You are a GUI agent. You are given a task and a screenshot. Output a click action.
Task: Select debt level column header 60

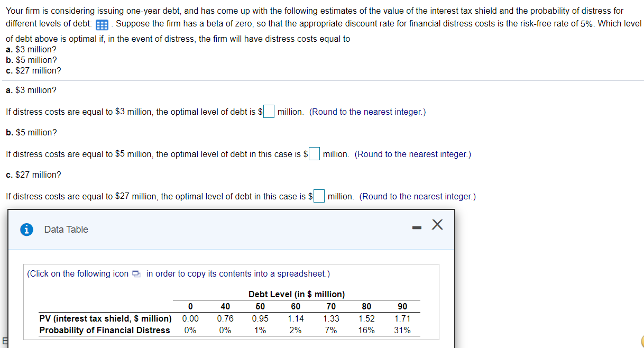(x=296, y=307)
